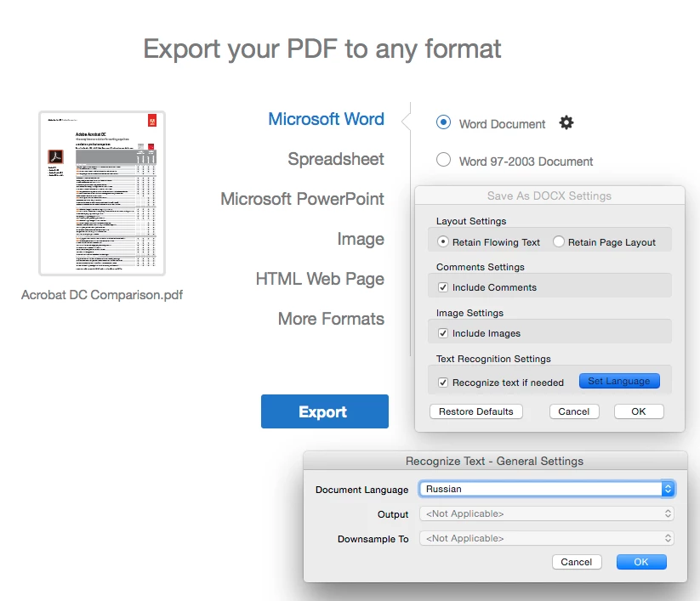Viewport: 700px width, 601px height.
Task: Choose HTML Web Page export format
Action: click(x=320, y=279)
